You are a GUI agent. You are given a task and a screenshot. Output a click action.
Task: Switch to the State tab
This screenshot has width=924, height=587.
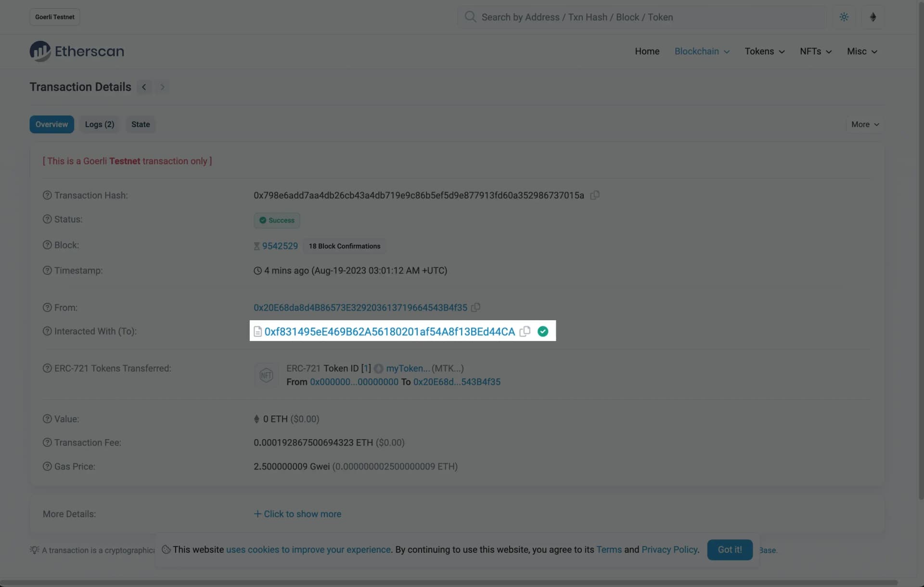coord(141,124)
